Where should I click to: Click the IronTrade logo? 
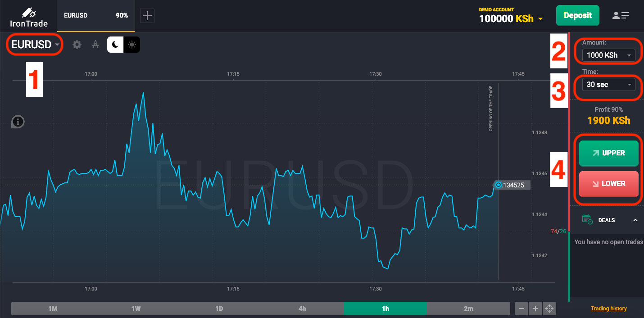click(x=29, y=17)
